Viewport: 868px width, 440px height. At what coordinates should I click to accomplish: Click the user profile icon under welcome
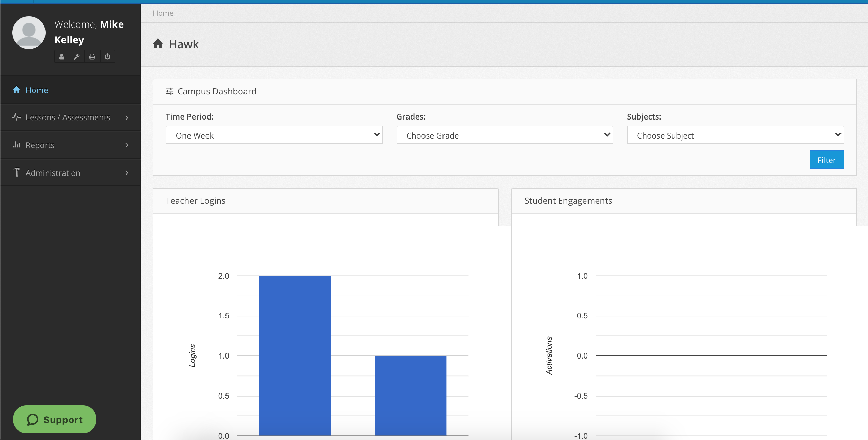point(62,57)
